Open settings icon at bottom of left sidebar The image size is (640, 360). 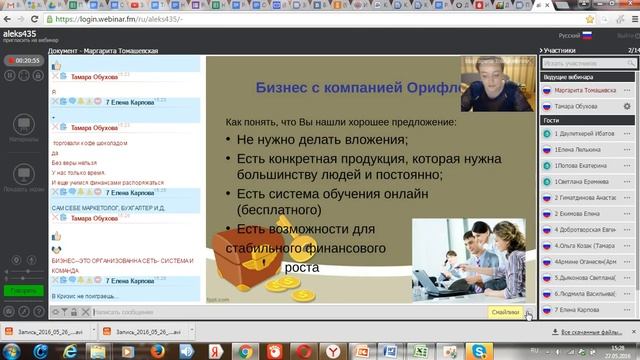9,311
